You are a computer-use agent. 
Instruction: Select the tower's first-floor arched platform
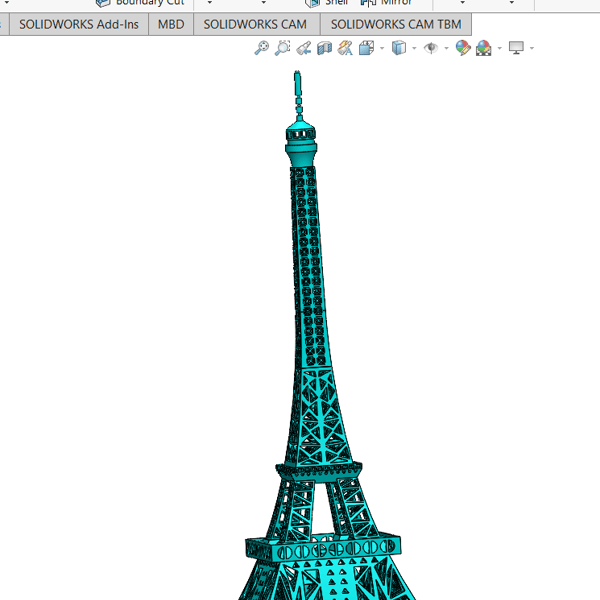[x=323, y=547]
